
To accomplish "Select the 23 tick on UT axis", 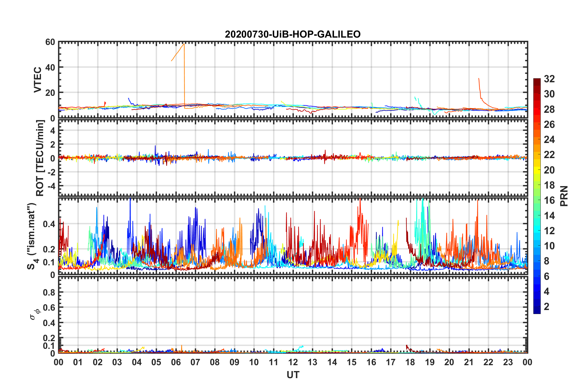I will pos(508,362).
